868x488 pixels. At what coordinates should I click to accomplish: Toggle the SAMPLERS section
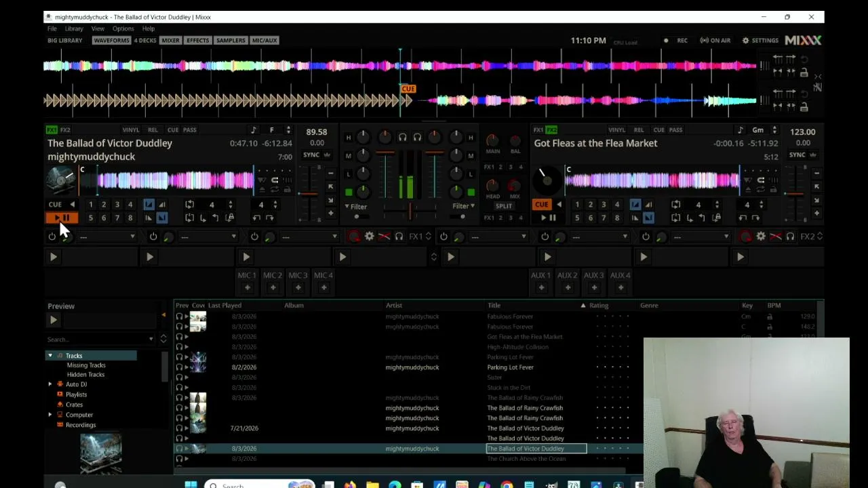(x=231, y=40)
